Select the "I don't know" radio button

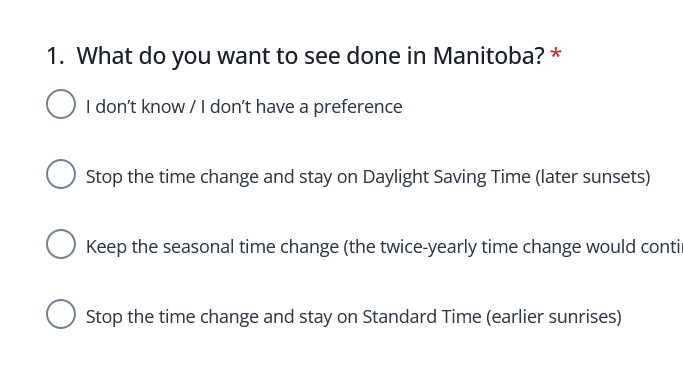[x=61, y=104]
